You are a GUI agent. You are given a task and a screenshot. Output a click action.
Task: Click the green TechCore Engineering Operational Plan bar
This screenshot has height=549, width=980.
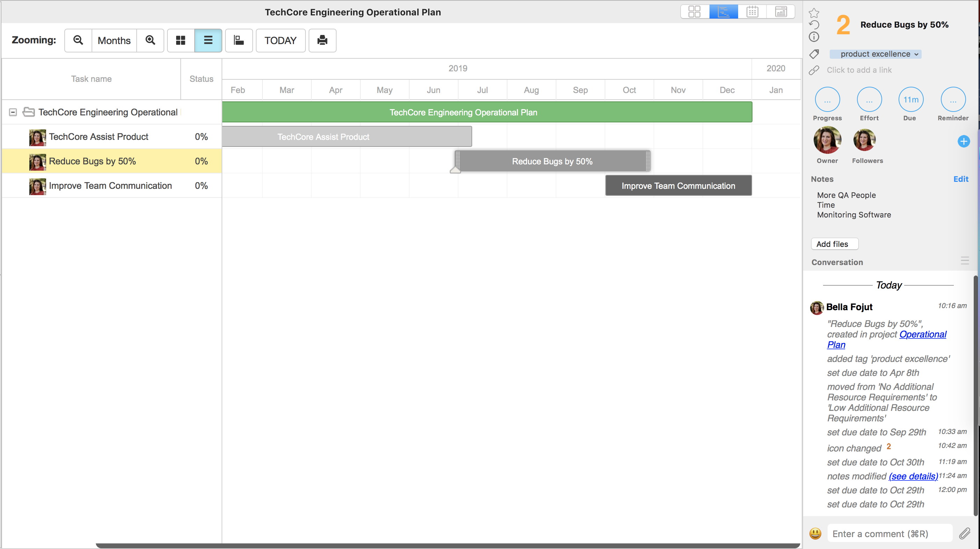point(487,112)
